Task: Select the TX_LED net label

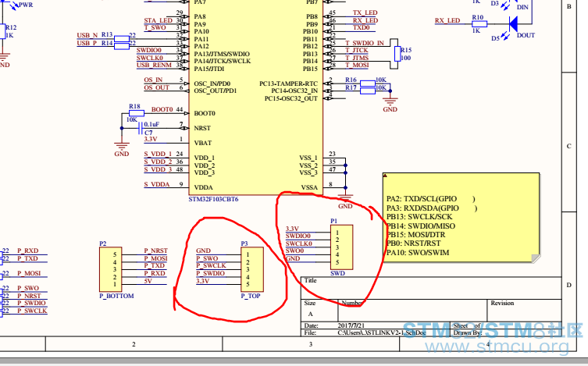Action: pyautogui.click(x=365, y=12)
